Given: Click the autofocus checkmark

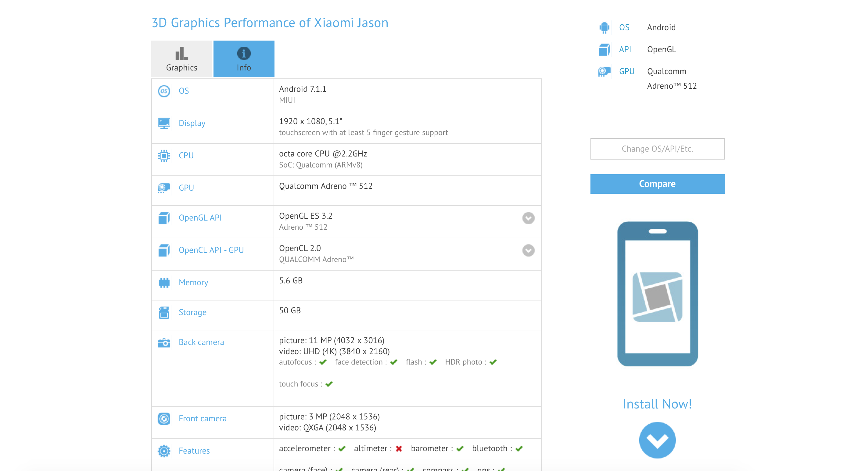Looking at the screenshot, I should point(323,362).
